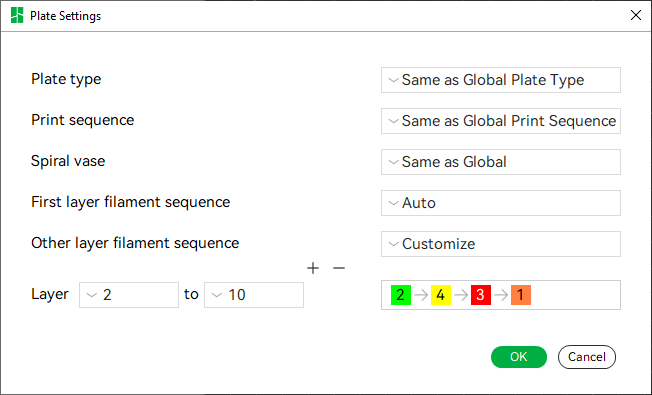Screen dimensions: 652x395
Task: Open the ending layer 10 dropdown
Action: click(254, 295)
